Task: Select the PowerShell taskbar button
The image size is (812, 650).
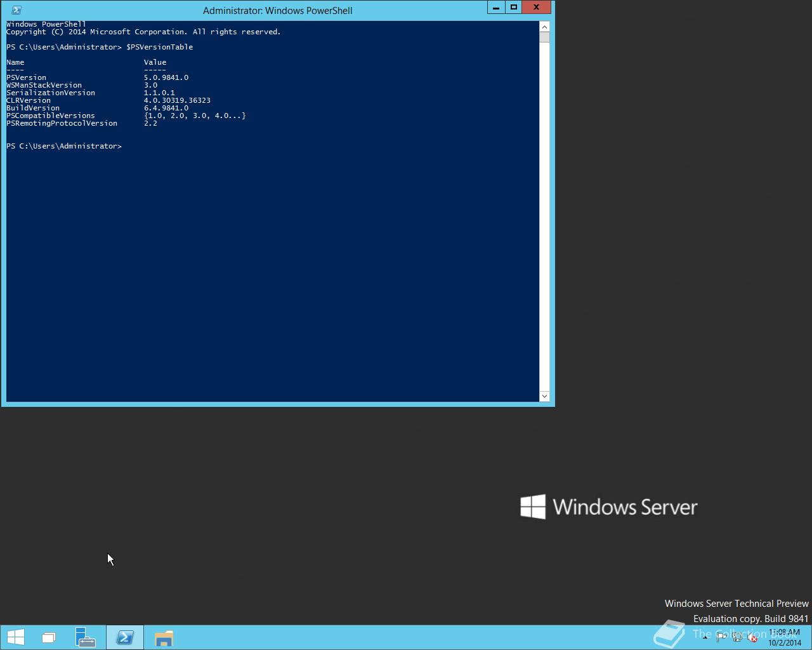Action: click(x=125, y=637)
